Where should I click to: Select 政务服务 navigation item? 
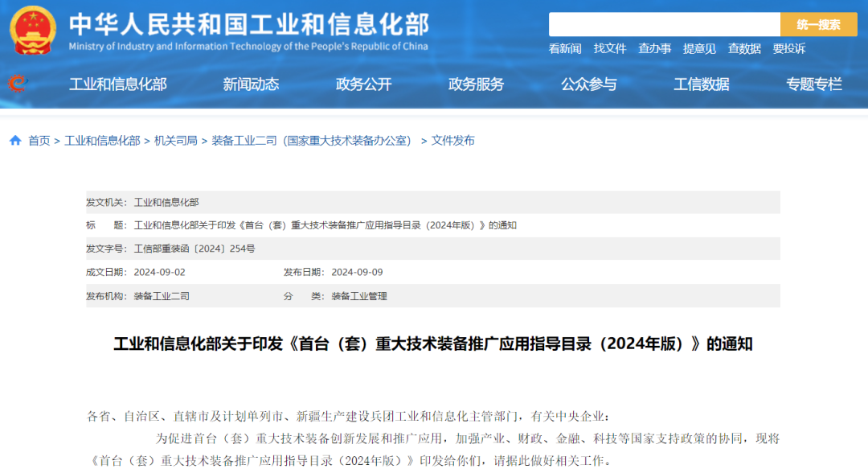(x=476, y=84)
